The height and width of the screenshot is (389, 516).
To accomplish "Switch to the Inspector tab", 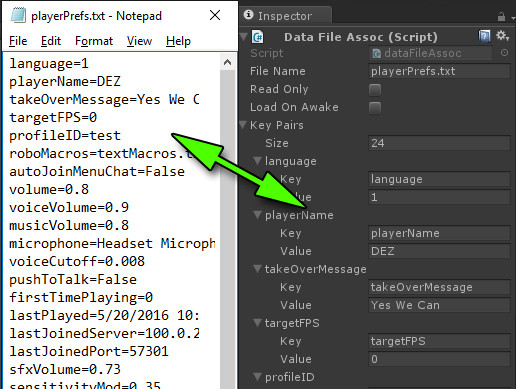I will click(x=285, y=16).
